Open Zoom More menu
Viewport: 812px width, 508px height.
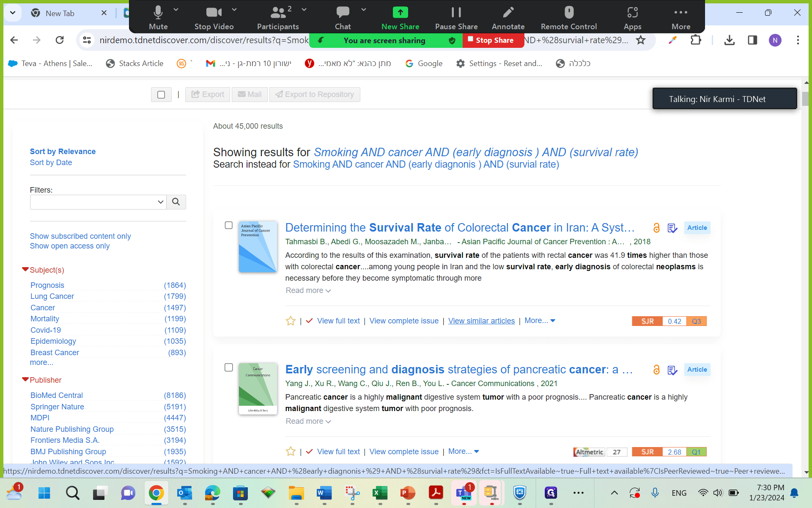tap(680, 18)
